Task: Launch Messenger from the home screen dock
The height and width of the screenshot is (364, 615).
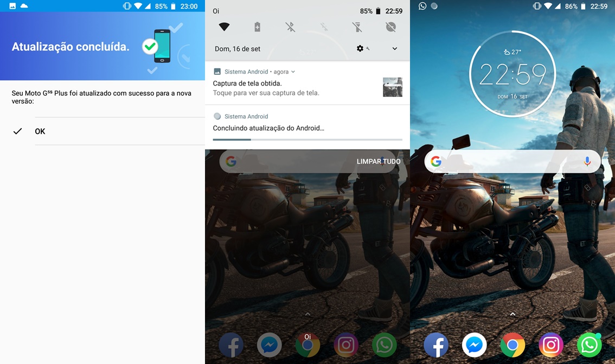Action: pyautogui.click(x=474, y=345)
